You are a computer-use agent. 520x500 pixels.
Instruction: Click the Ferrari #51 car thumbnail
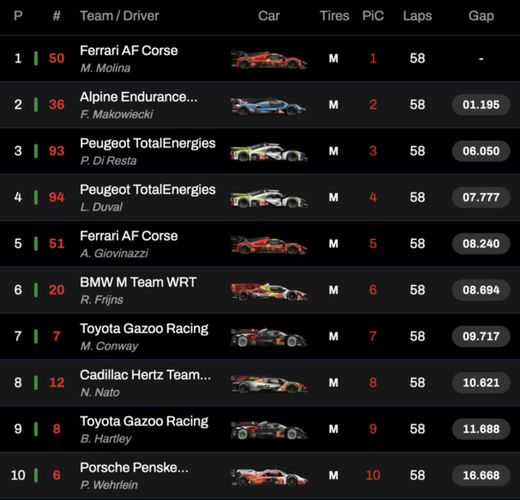click(269, 245)
